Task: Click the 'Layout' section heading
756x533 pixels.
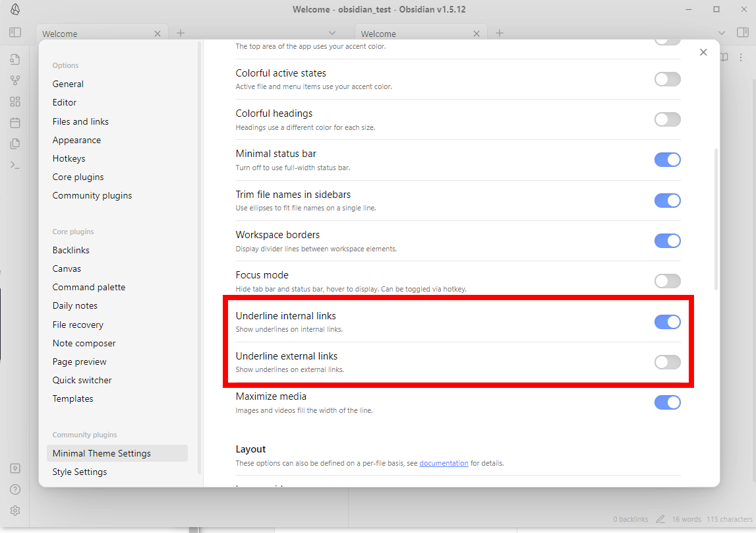Action: click(x=250, y=449)
